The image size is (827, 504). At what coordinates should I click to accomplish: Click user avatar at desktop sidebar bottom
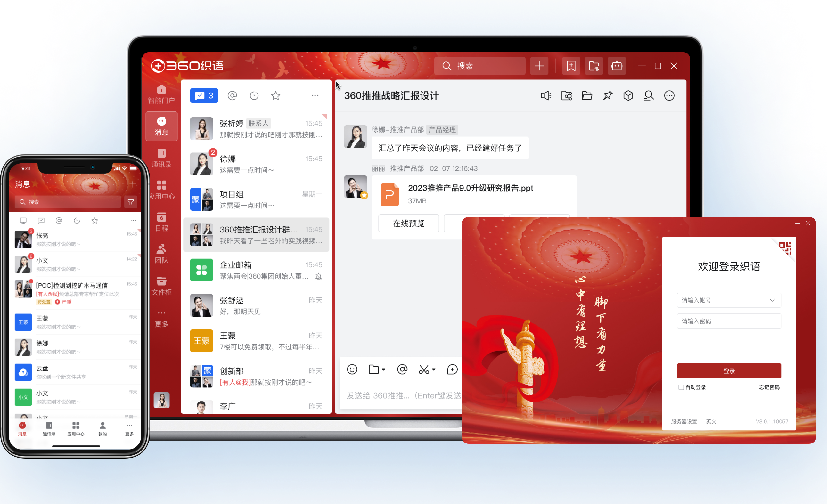click(162, 400)
